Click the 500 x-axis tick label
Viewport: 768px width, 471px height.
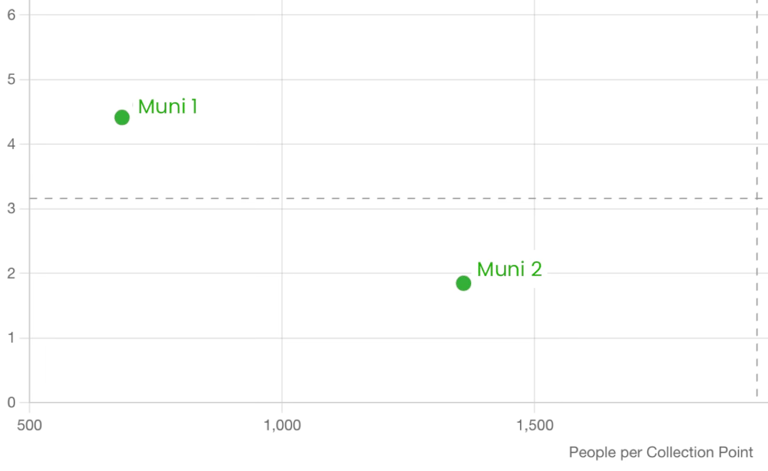pyautogui.click(x=29, y=425)
